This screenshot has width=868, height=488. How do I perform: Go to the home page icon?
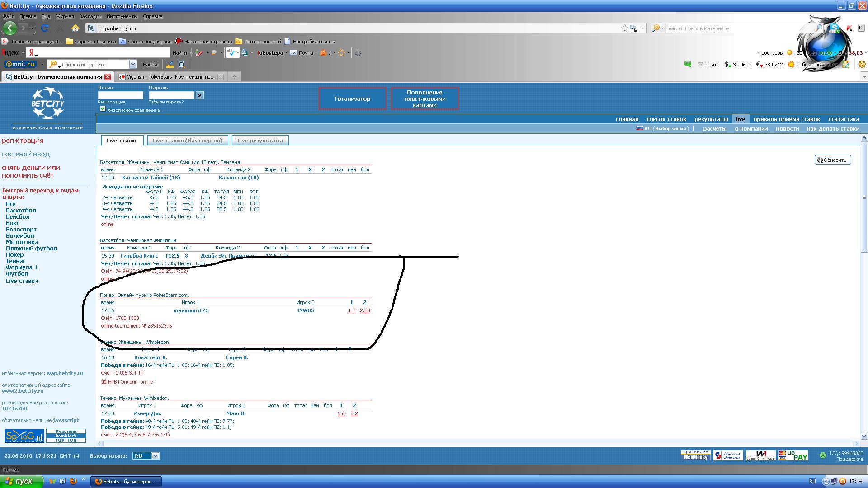coord(75,28)
